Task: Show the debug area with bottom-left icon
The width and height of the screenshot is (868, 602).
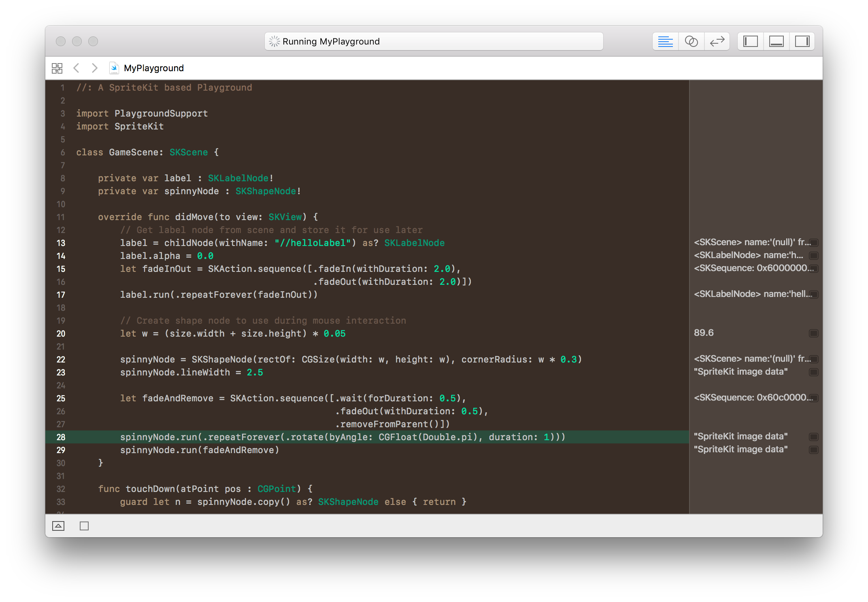Action: coord(58,526)
